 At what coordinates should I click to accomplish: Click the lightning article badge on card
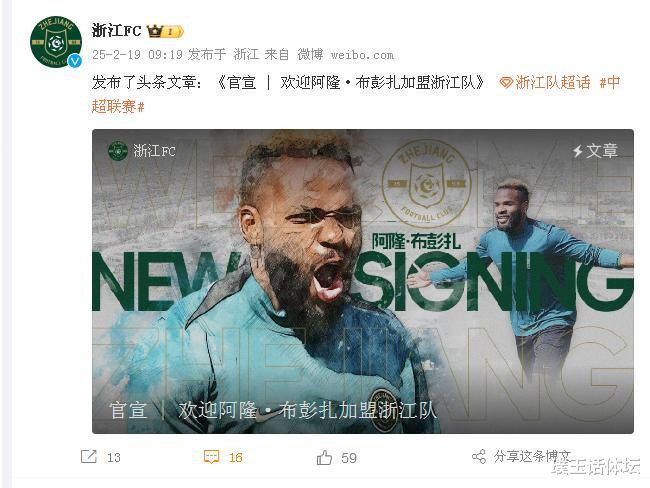(x=595, y=151)
